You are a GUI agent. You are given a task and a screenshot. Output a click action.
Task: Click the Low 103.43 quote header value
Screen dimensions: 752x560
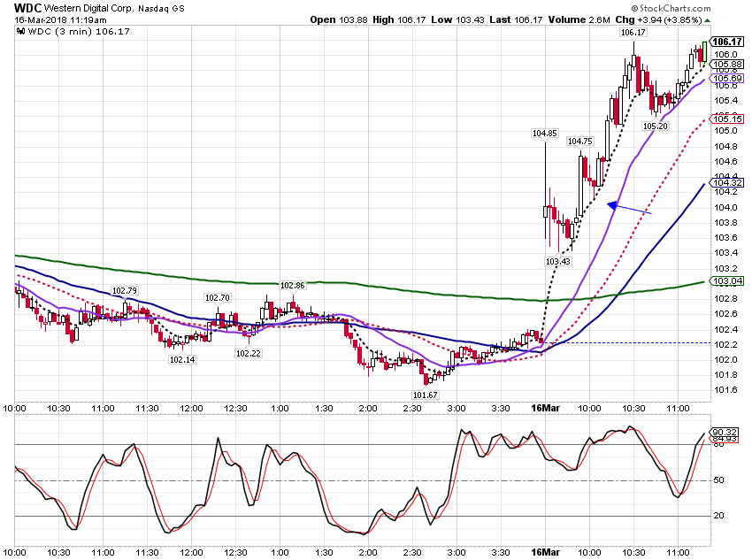click(x=457, y=19)
